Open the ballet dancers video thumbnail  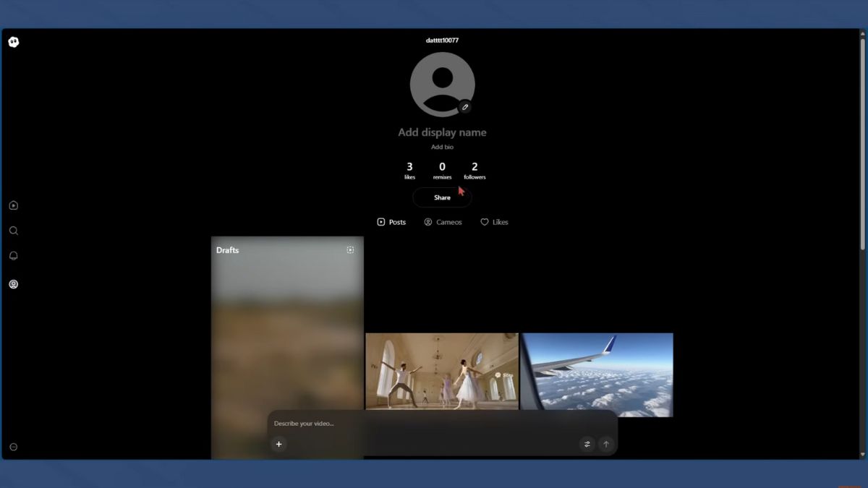tap(442, 371)
